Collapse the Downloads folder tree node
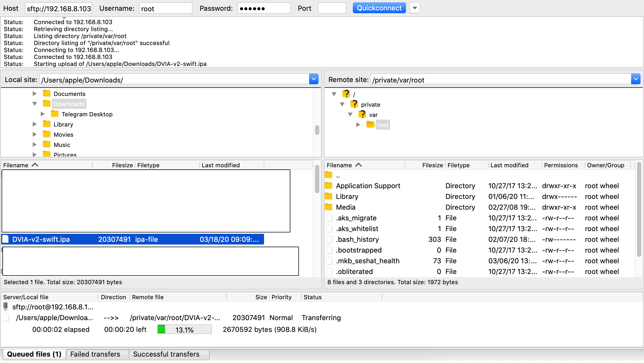 35,104
